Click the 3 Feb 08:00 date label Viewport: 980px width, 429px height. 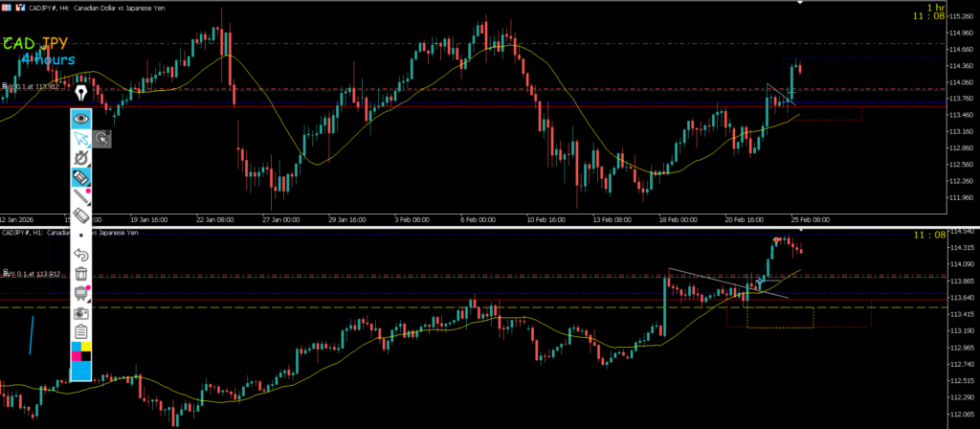click(412, 220)
